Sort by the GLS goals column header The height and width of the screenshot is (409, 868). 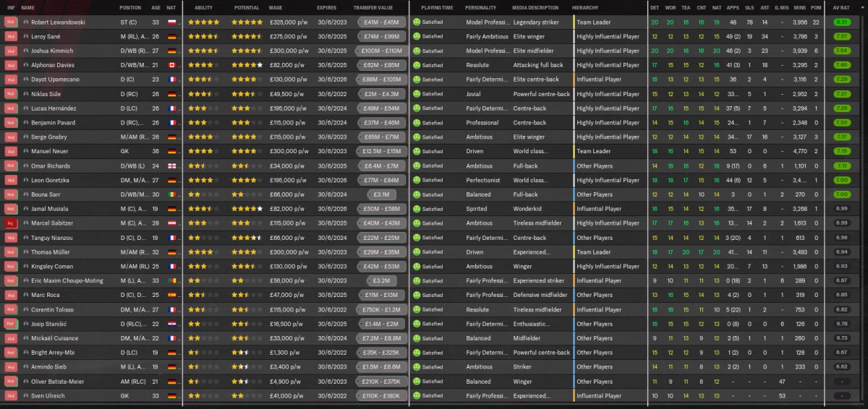coord(751,7)
